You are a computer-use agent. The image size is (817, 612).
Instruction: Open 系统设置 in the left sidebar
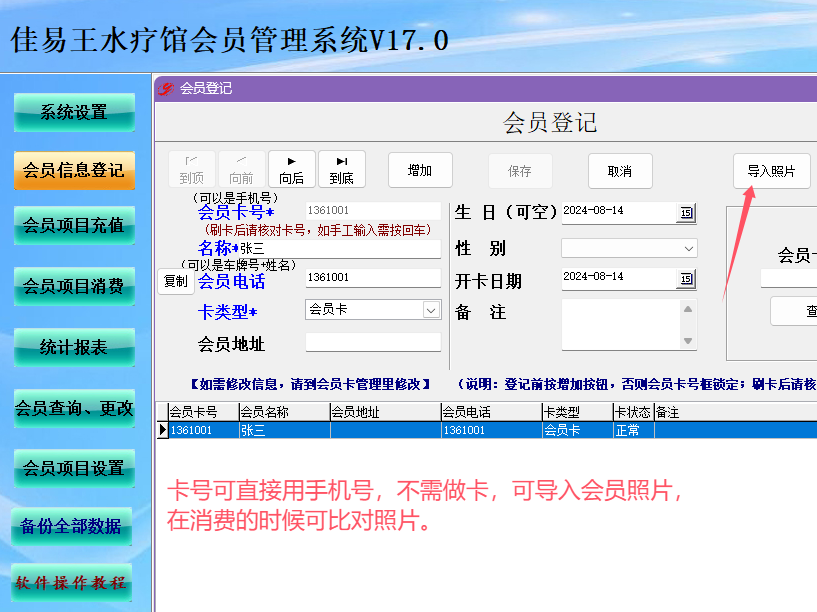(74, 112)
